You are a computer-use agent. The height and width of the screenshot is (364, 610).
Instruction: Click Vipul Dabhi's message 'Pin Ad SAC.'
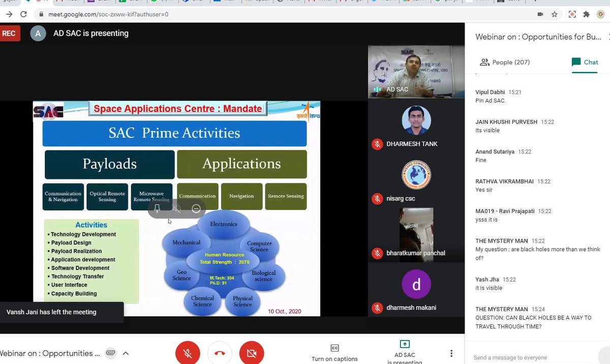click(x=491, y=101)
